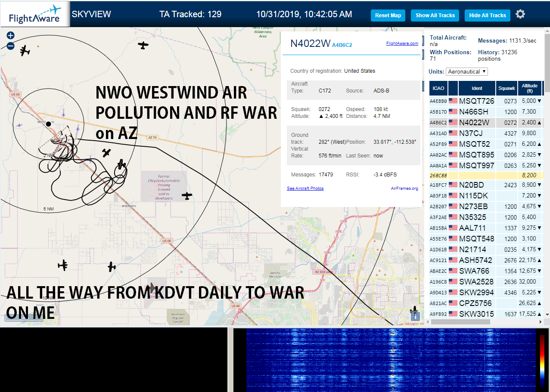Click the Reset Map button
Screen dimensions: 550x392
[388, 15]
